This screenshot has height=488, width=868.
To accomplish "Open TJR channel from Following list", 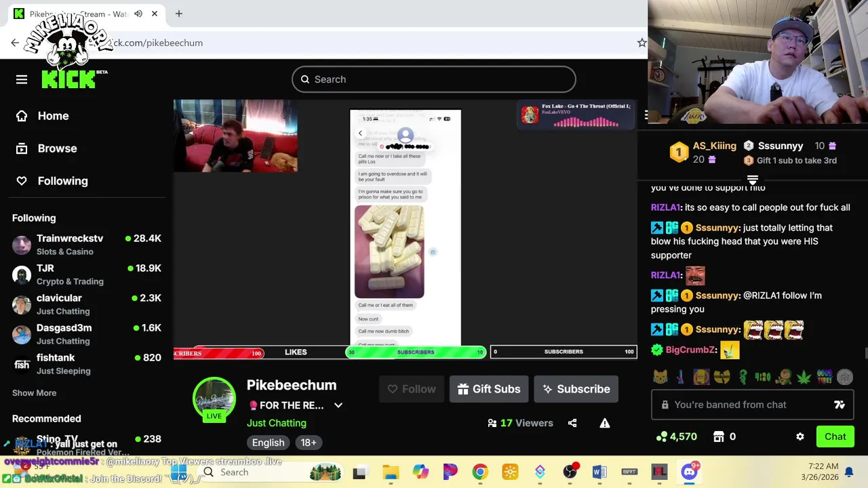I will pos(86,274).
